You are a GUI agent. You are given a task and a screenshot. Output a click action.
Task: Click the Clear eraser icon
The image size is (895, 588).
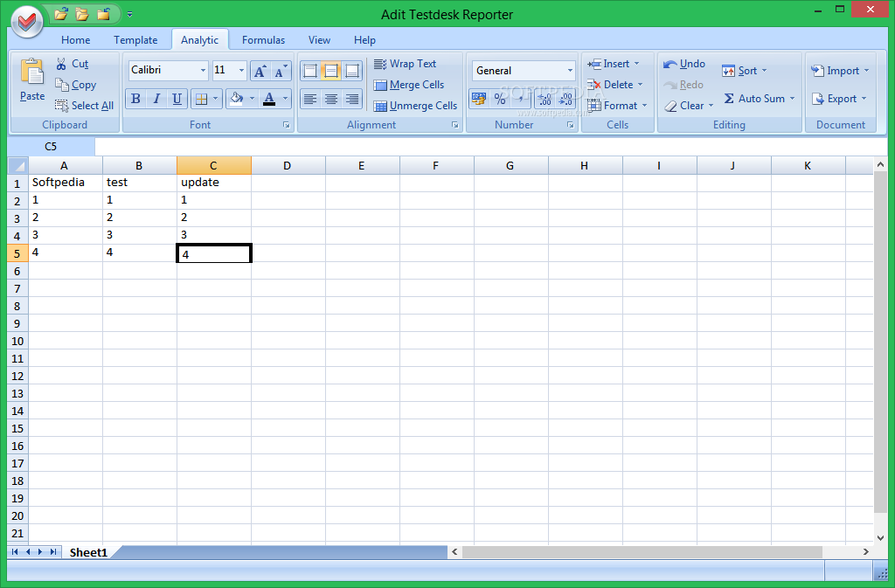click(670, 106)
